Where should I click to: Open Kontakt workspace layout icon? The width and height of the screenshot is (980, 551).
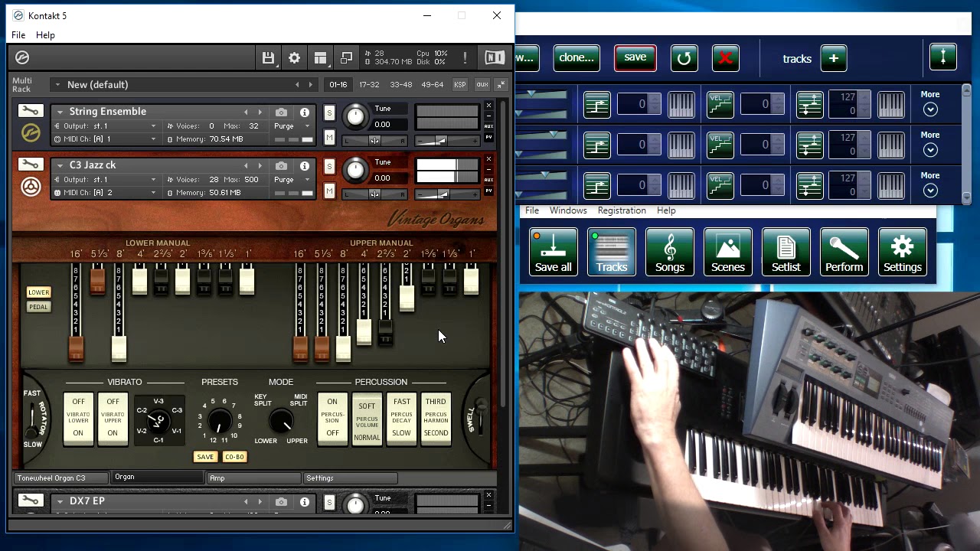320,58
